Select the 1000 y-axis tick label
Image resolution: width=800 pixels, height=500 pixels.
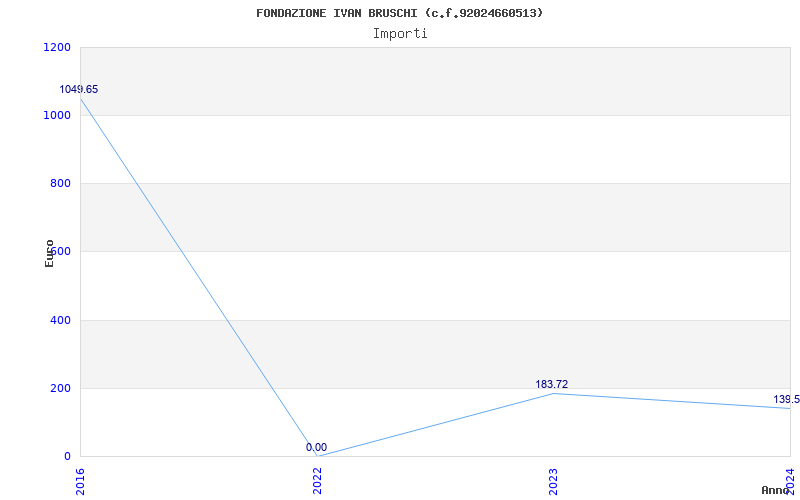(57, 115)
